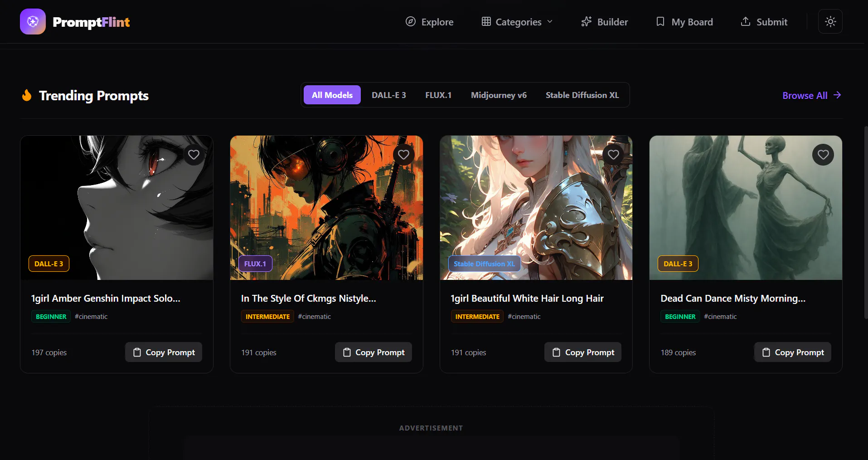The height and width of the screenshot is (460, 868).
Task: Copy Prompt for Amber Genshin Impact card
Action: [164, 352]
